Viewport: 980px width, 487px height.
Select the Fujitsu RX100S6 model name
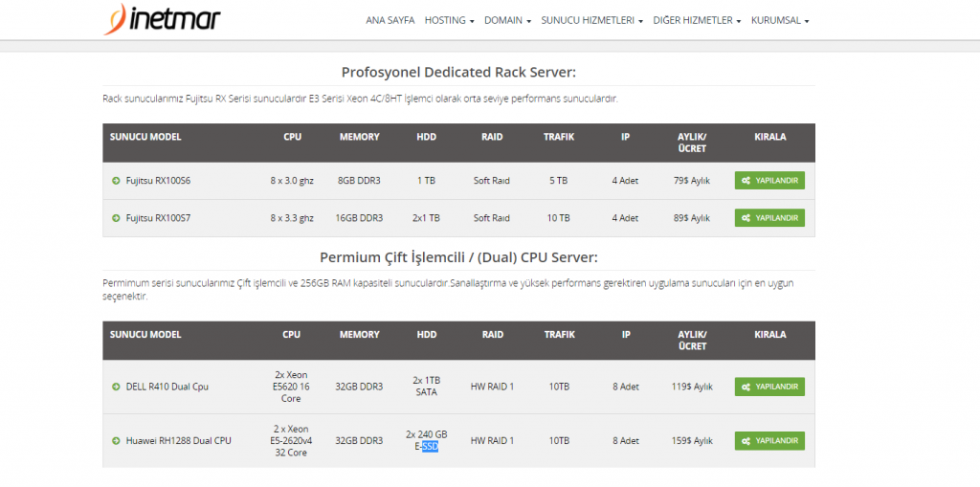[158, 181]
